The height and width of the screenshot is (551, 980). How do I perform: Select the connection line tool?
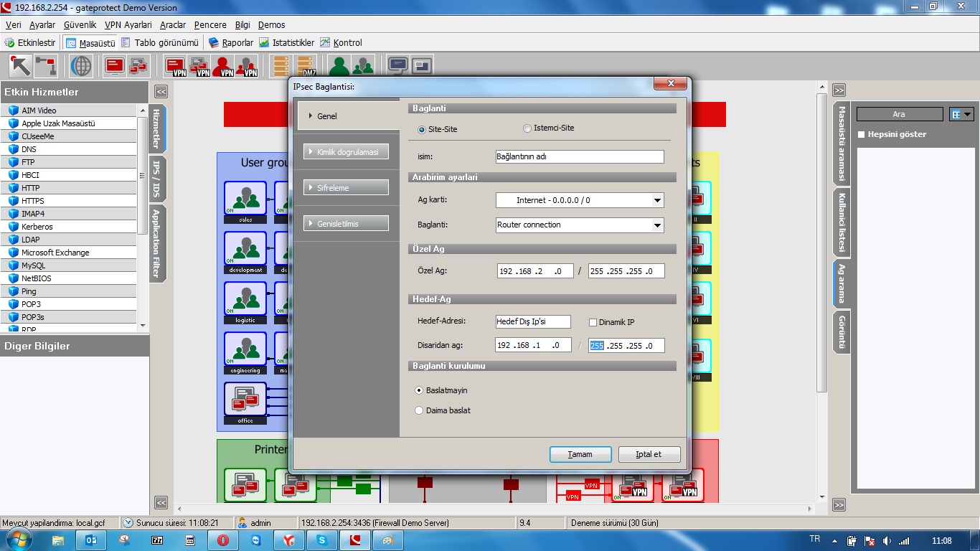tap(46, 66)
